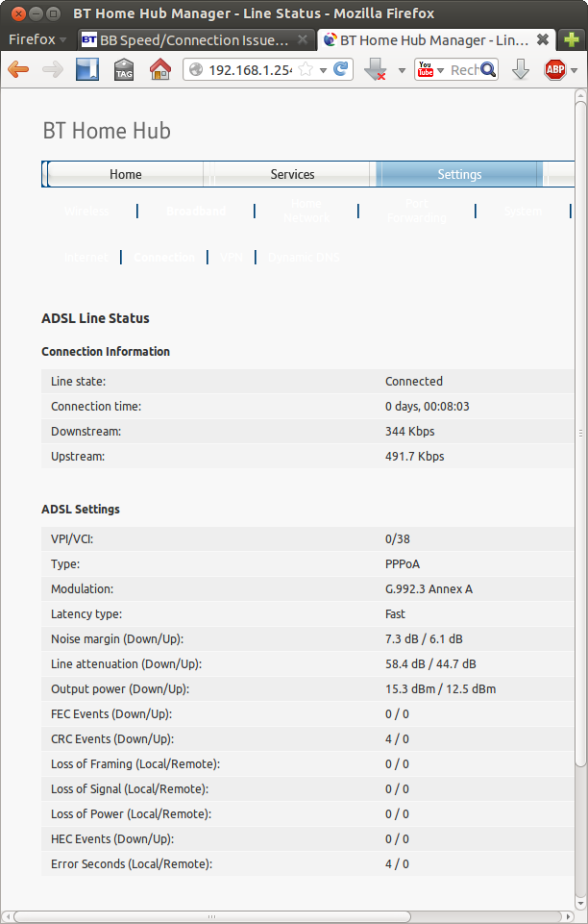Click line attenuation 58.4 dB / 44.7 dB
Screen dimensions: 588x924
(430, 664)
